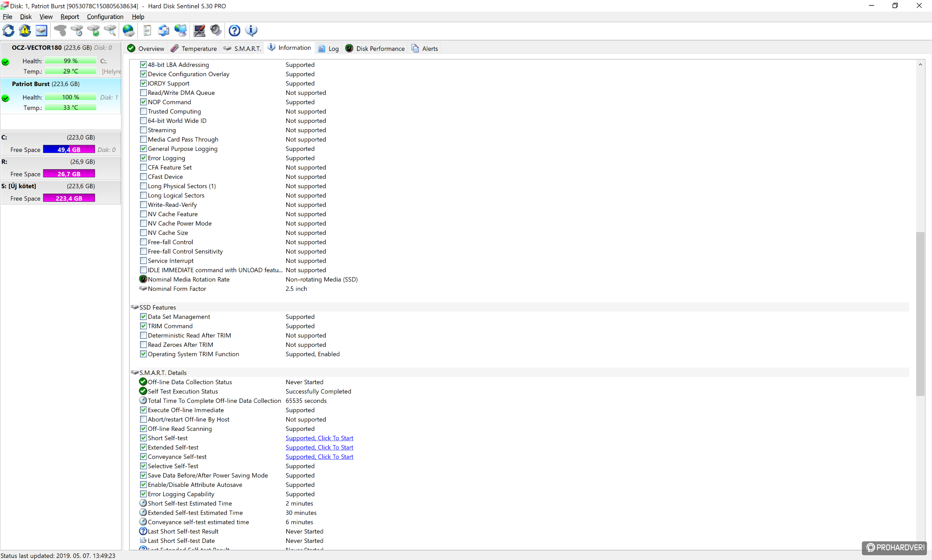Click the Off-line Data Collection Status green icon
The image size is (932, 560).
coord(143,381)
